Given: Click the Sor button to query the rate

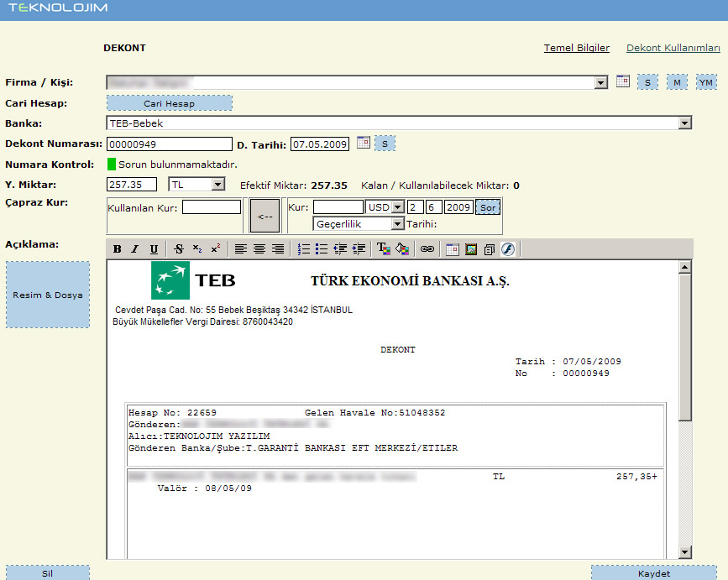Looking at the screenshot, I should coord(488,207).
